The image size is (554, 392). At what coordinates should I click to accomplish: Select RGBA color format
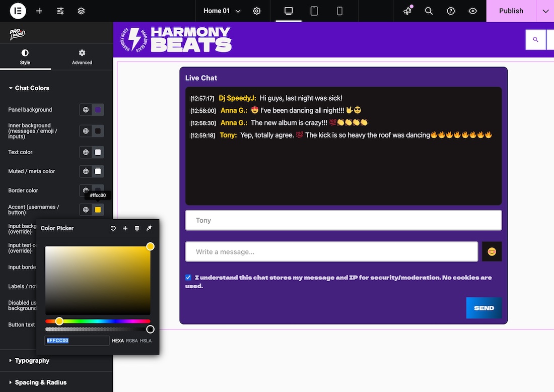tap(132, 341)
